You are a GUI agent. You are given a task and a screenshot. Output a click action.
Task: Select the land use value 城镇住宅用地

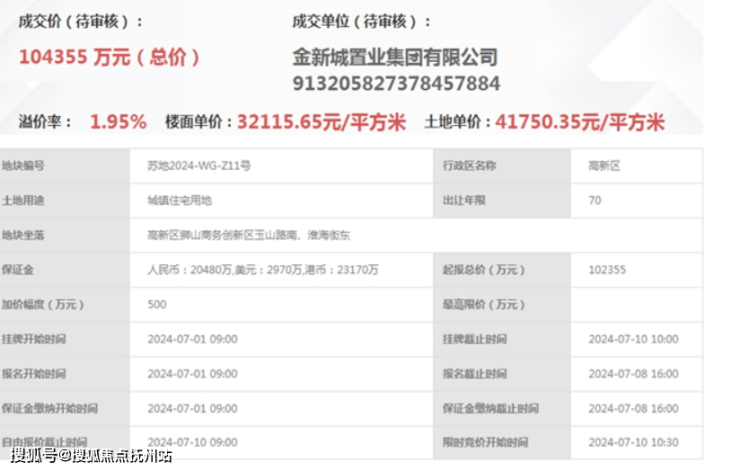coord(179,201)
